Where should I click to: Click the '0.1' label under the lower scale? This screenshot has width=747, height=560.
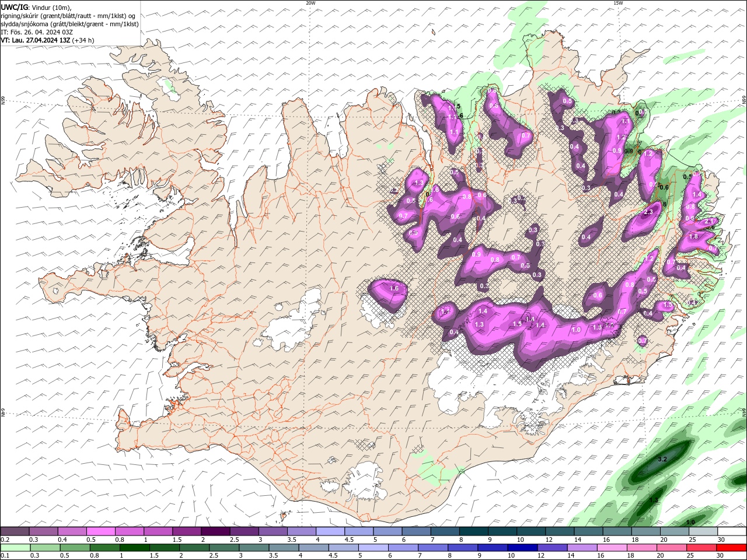click(x=4, y=556)
